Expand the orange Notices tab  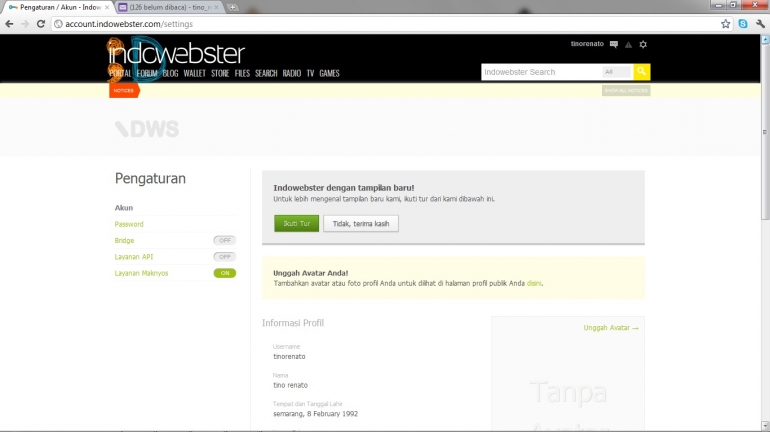click(124, 90)
